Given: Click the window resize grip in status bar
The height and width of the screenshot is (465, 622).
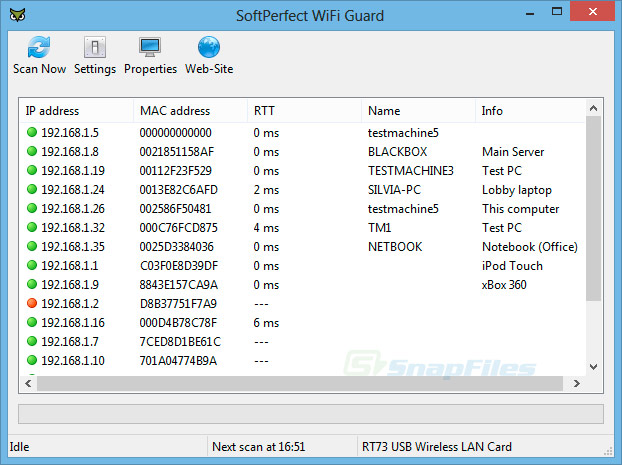Looking at the screenshot, I should 608,451.
